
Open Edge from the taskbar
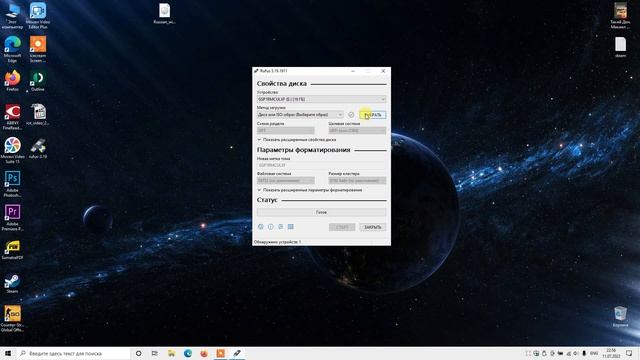tap(188, 353)
